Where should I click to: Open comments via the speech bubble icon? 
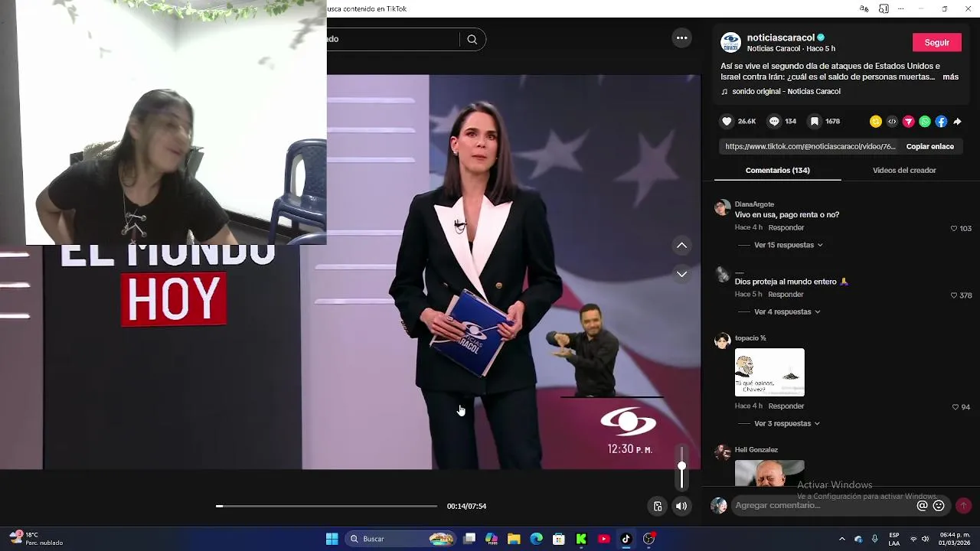pos(774,121)
